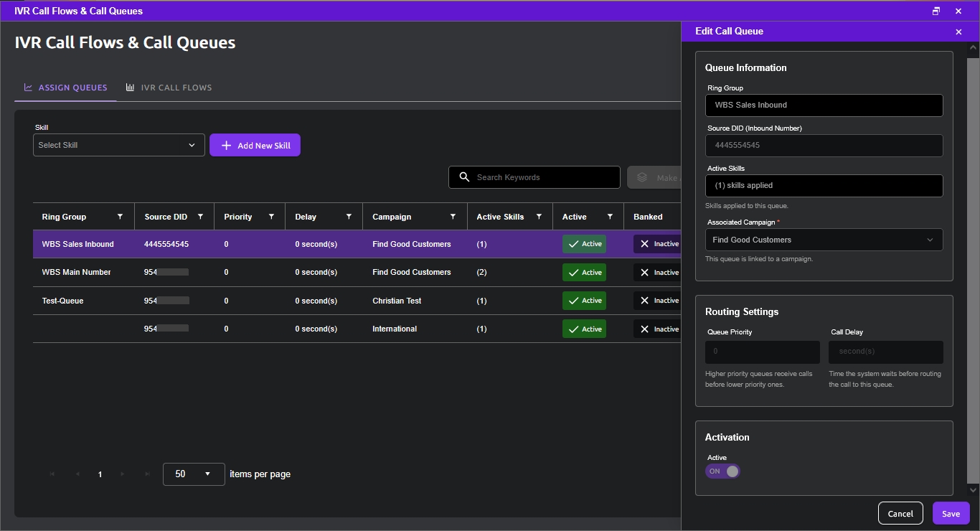Select the Assign Queues tab
The image size is (980, 531).
click(x=65, y=88)
